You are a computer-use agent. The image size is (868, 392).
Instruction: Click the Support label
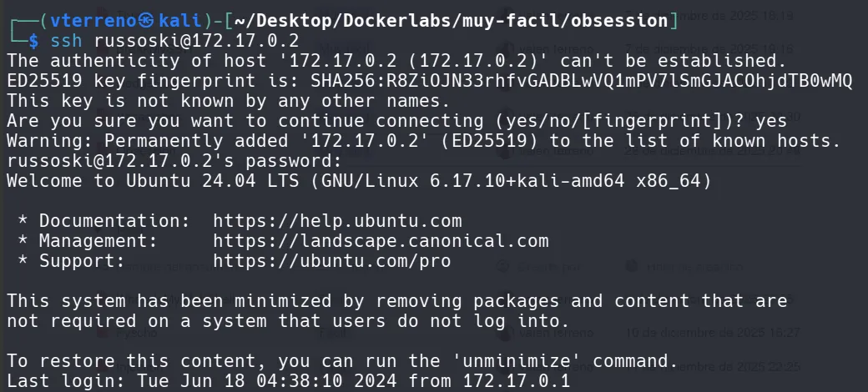click(82, 261)
